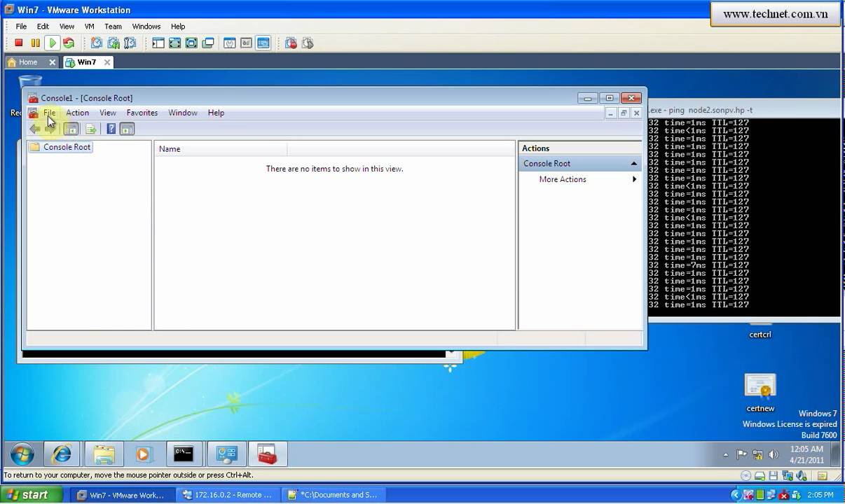Open the MMC Help menu

[x=216, y=113]
